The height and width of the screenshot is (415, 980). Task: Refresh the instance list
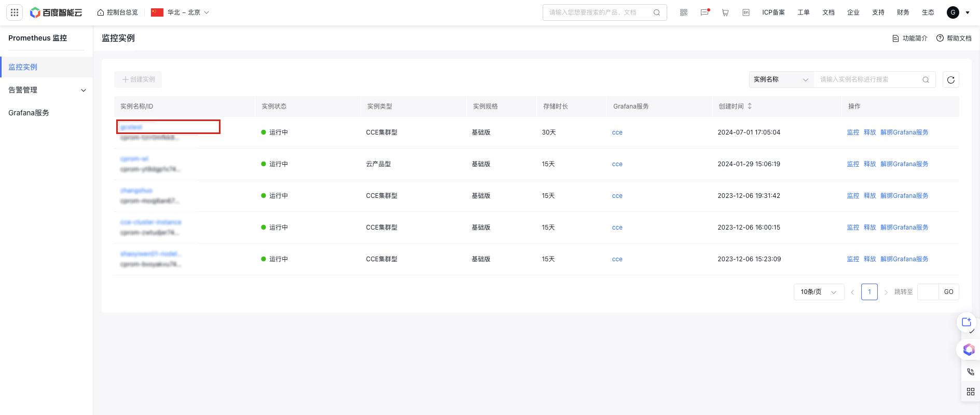pyautogui.click(x=950, y=79)
